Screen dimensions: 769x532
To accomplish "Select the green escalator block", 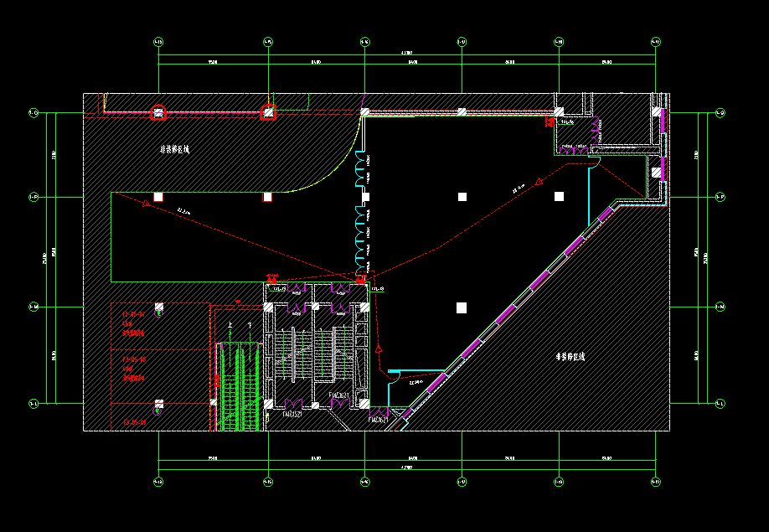I will pyautogui.click(x=239, y=385).
